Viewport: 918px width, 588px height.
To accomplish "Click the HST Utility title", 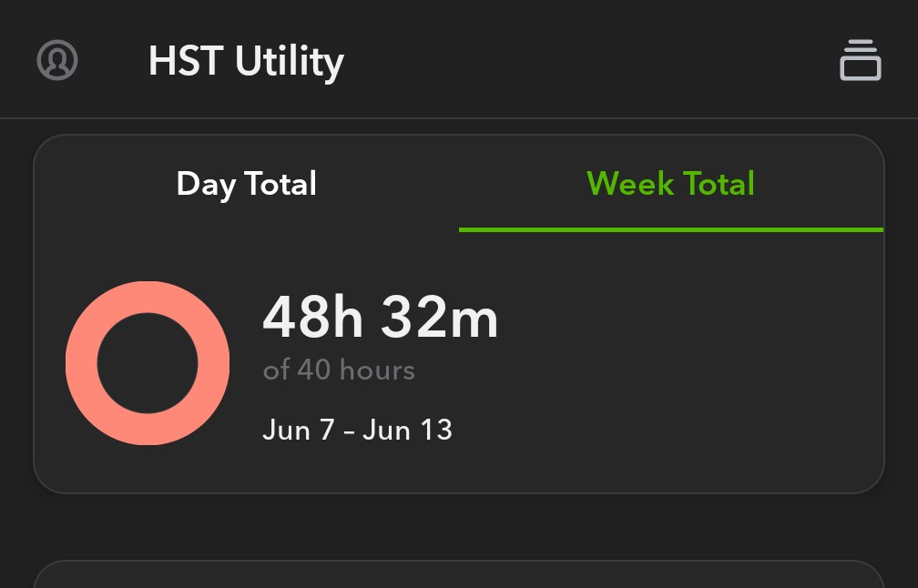I will tap(246, 61).
